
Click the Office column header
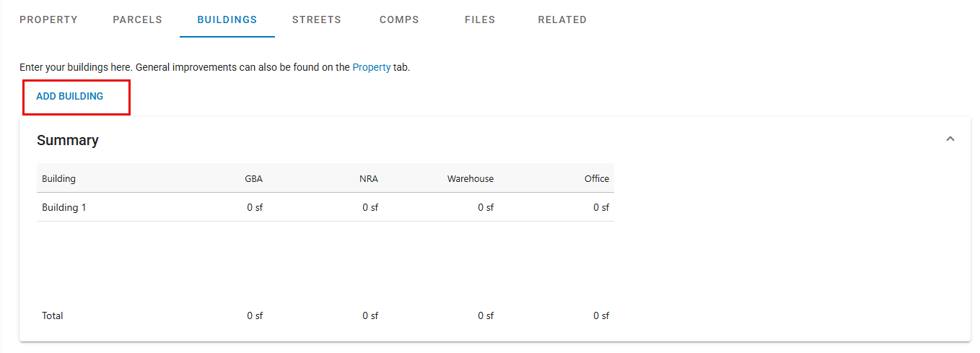coord(597,178)
